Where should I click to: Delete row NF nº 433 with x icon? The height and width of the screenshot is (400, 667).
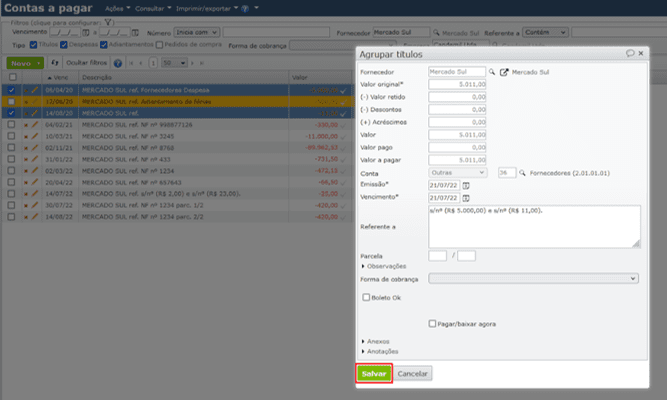[26, 159]
